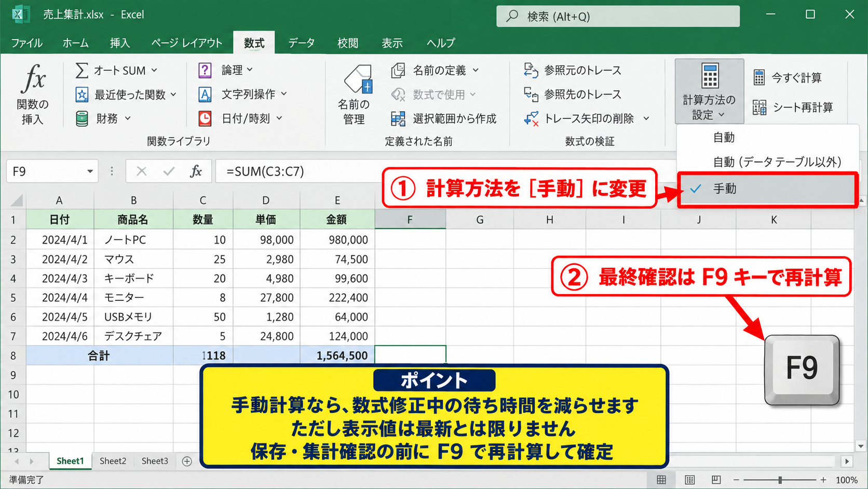Expand the 計算方法の設定 dropdown
The image size is (868, 489).
[709, 91]
